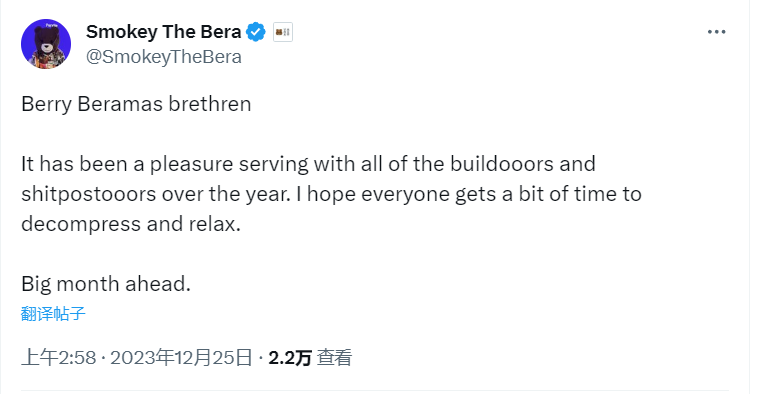Open Smokey The Bera's bear avatar

tap(46, 44)
